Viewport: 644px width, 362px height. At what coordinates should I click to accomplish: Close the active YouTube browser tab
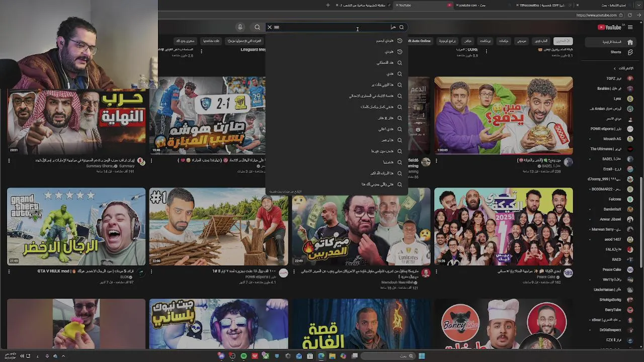pyautogui.click(x=397, y=5)
